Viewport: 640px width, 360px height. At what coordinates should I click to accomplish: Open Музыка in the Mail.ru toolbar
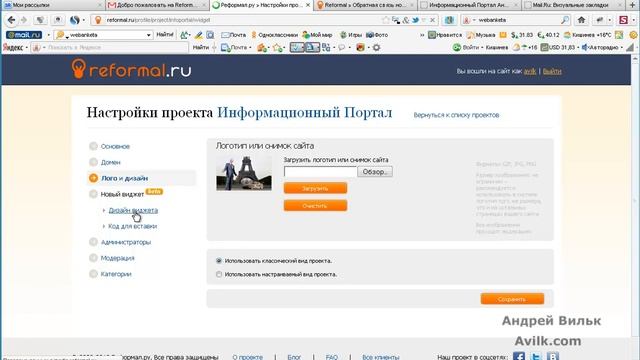(481, 35)
